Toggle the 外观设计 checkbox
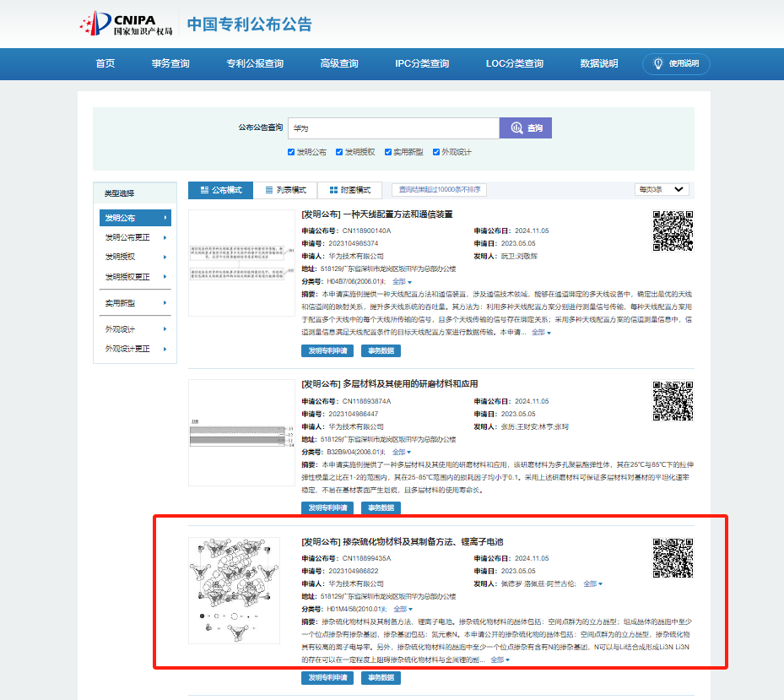Image resolution: width=784 pixels, height=700 pixels. click(x=436, y=152)
